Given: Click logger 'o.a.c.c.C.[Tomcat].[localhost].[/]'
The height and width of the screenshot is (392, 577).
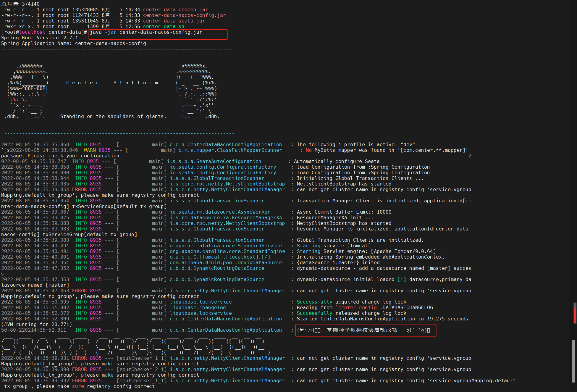Looking at the screenshot, I should click(x=220, y=257).
